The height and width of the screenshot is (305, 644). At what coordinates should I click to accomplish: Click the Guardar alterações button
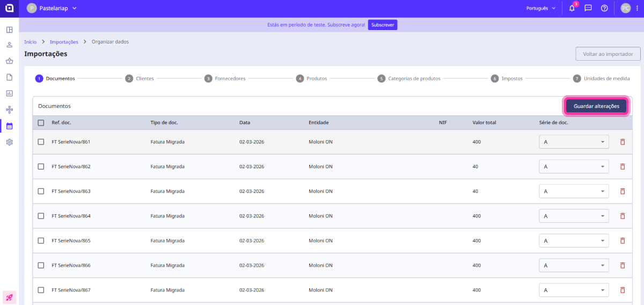[596, 106]
